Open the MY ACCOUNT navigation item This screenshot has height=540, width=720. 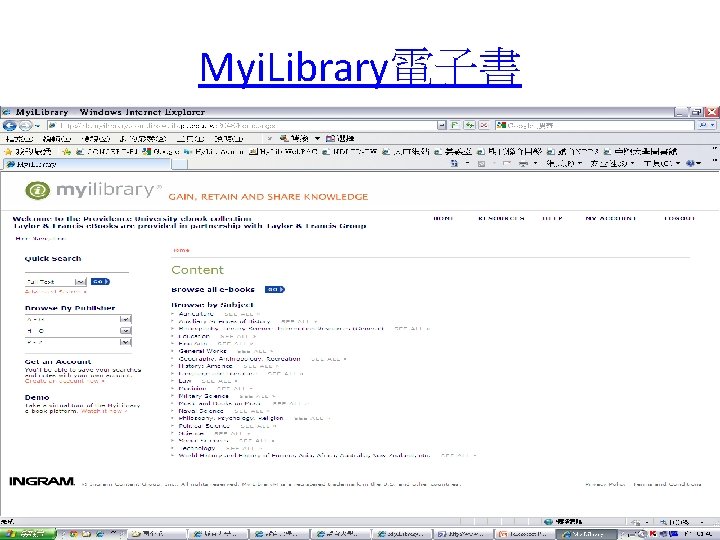[611, 219]
